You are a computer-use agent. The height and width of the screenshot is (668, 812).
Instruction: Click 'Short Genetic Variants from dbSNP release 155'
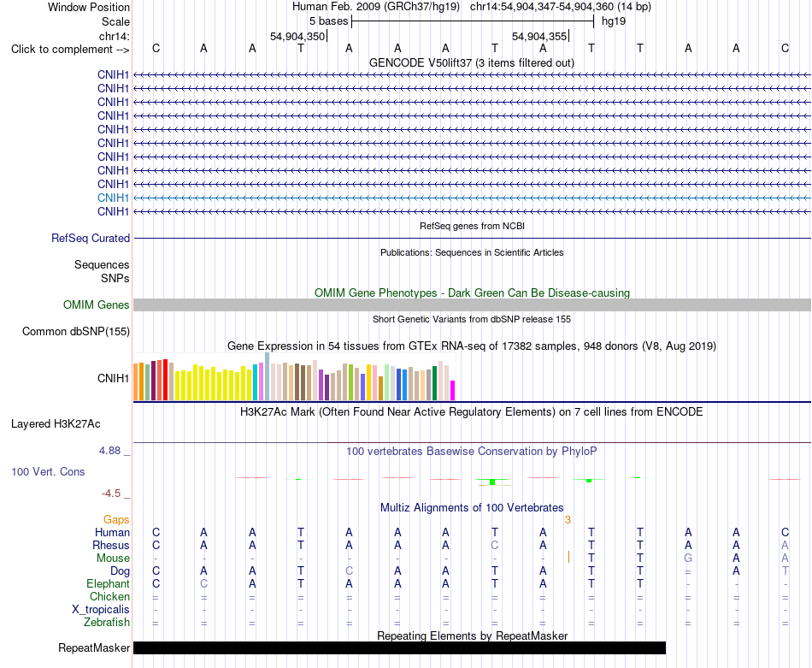[x=471, y=319]
